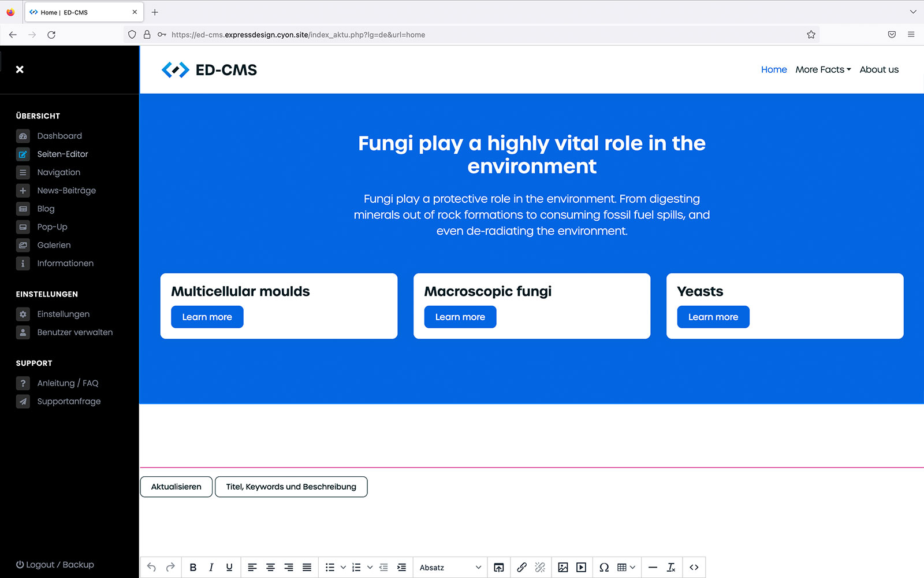This screenshot has height=578, width=924.
Task: Open Titel, Keywords und Beschreibung
Action: 291,487
